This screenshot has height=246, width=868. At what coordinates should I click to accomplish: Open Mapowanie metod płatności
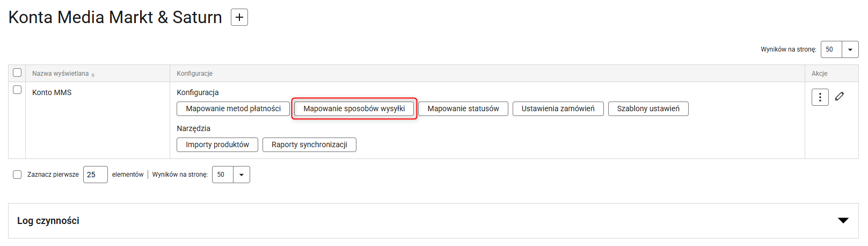coord(233,108)
